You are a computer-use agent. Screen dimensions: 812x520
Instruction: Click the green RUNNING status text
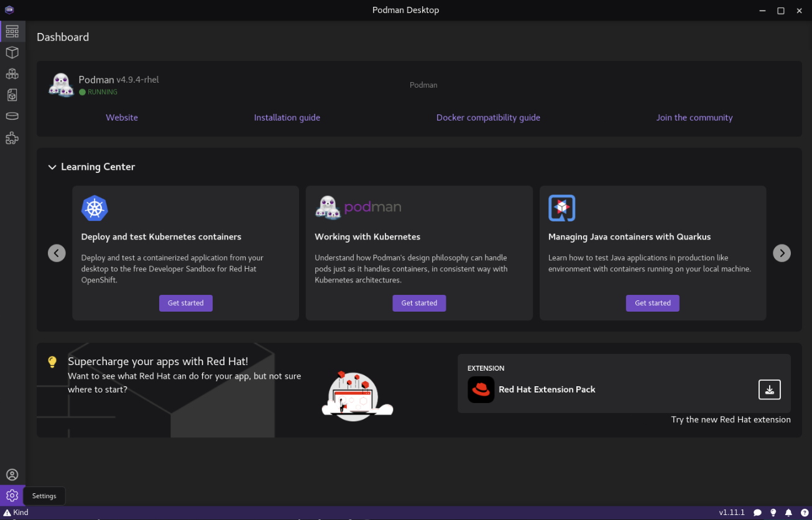103,92
